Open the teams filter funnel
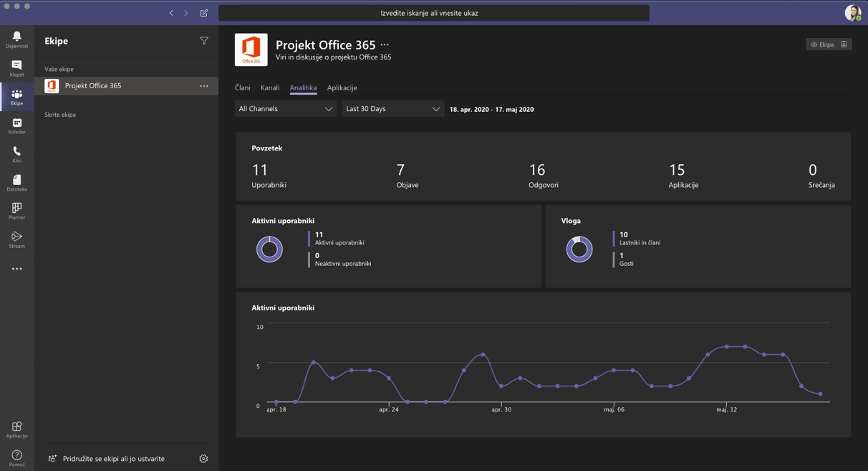868x471 pixels. coord(204,41)
